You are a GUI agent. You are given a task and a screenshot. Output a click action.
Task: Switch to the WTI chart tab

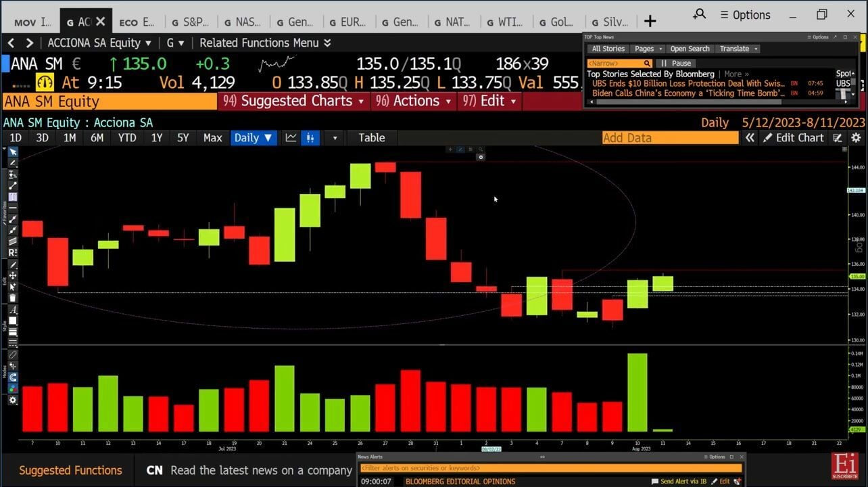[x=505, y=22]
